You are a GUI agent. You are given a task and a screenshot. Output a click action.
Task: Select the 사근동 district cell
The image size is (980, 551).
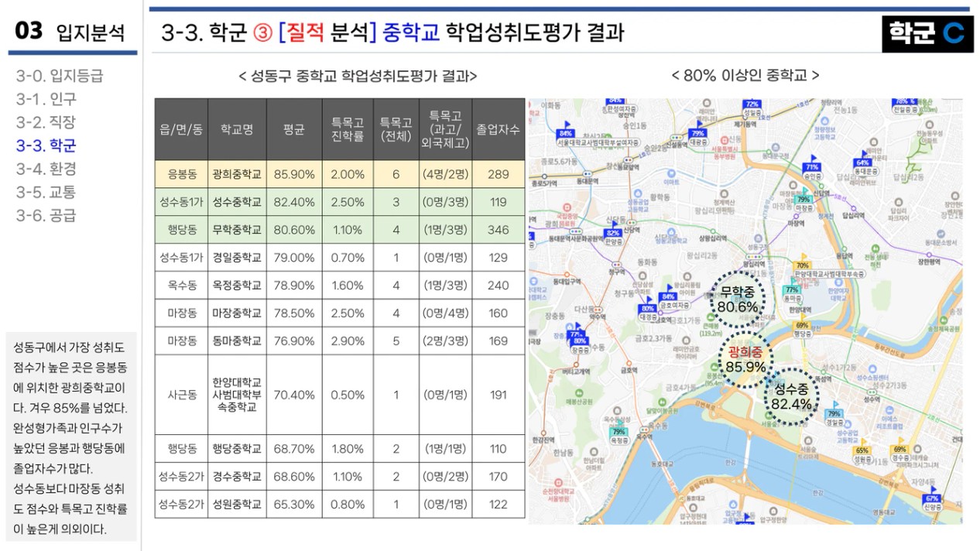[181, 395]
